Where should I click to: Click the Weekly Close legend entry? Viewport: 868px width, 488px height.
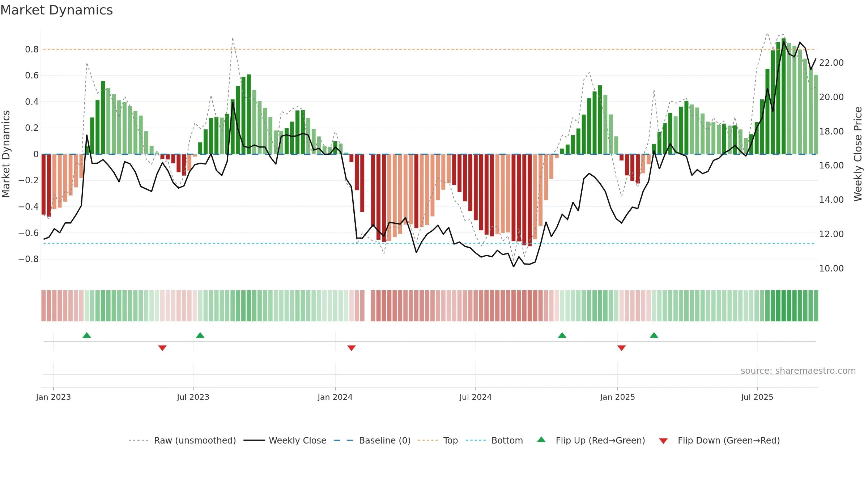point(285,440)
